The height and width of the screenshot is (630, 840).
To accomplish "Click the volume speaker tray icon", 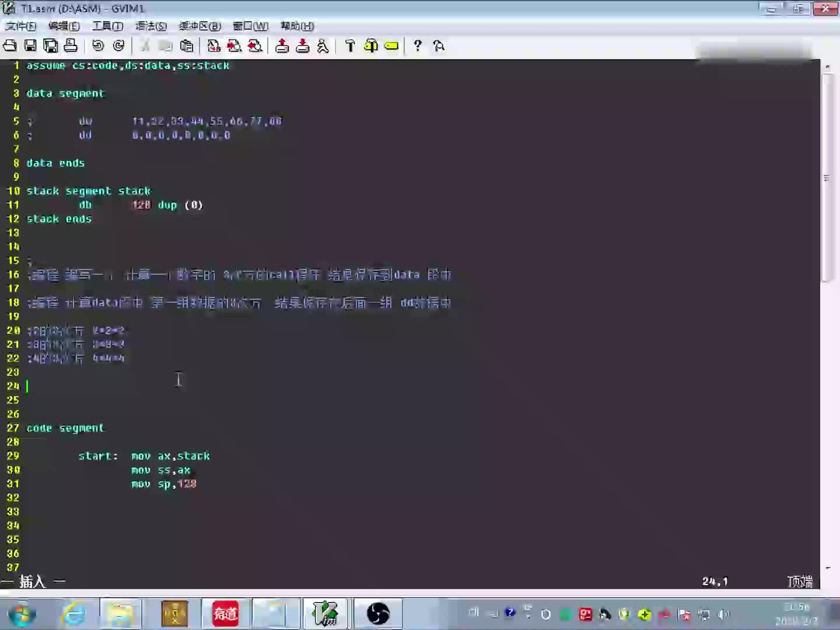I will pyautogui.click(x=723, y=614).
